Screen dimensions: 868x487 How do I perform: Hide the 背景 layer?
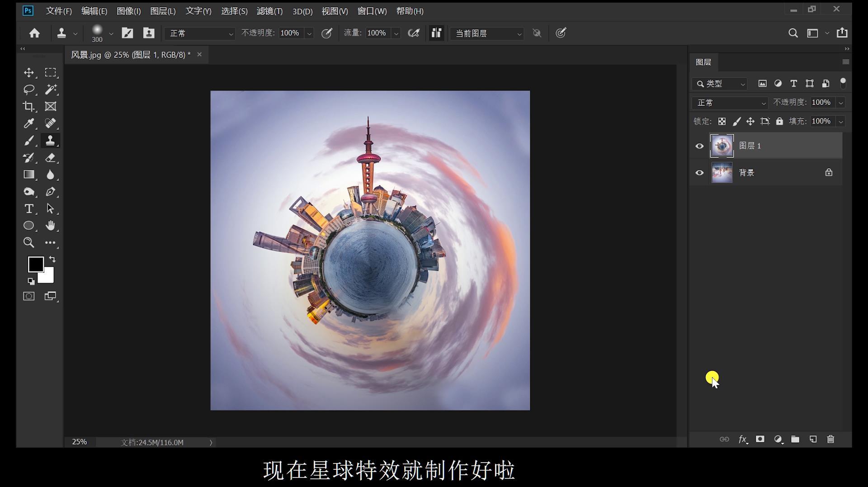tap(699, 173)
